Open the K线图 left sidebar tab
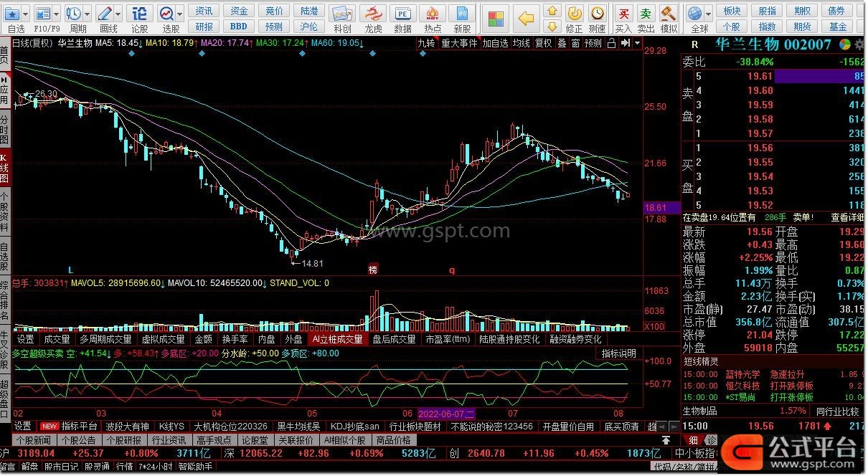Screen dimensions: 868x476 (x=4, y=167)
